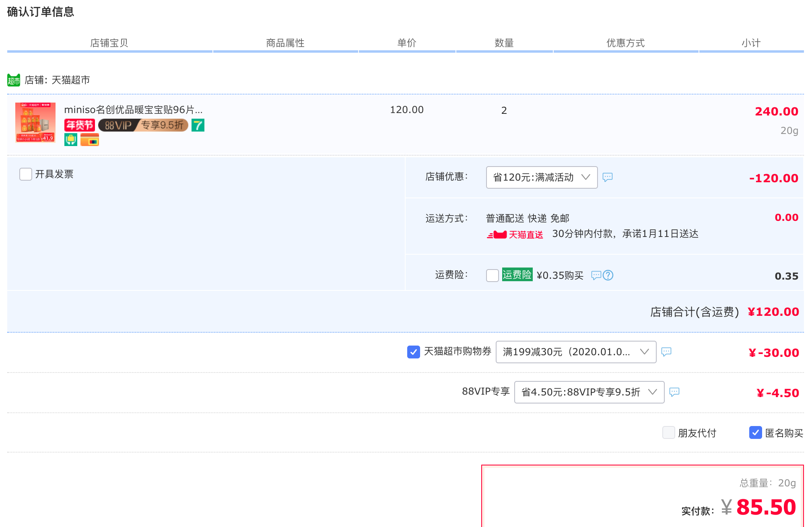Click the green shield badge under product
The image size is (812, 527).
pos(71,140)
